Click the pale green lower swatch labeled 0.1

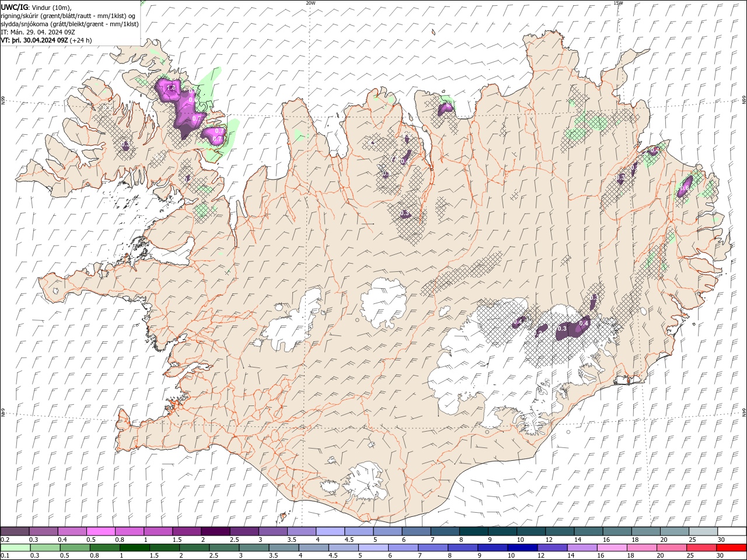(x=15, y=548)
